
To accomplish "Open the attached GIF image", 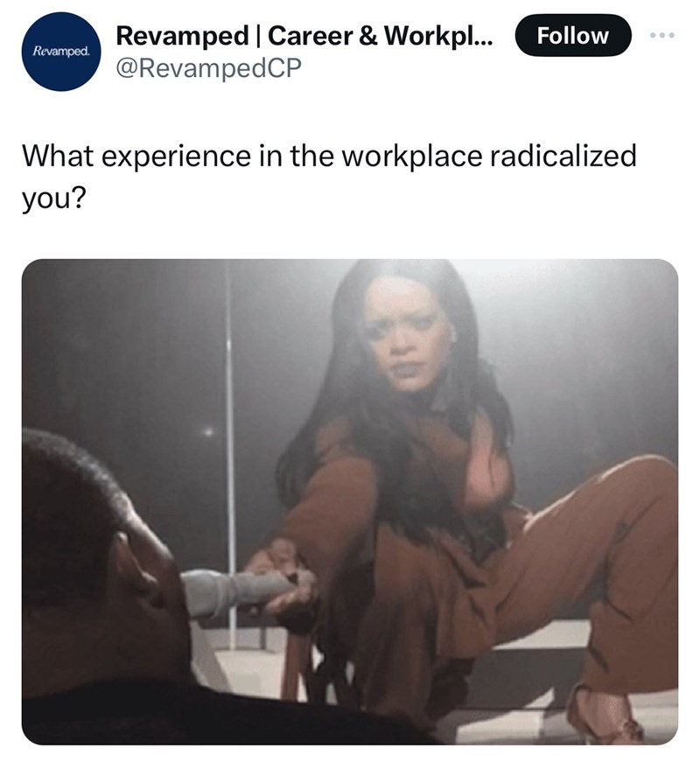I will 350,501.
